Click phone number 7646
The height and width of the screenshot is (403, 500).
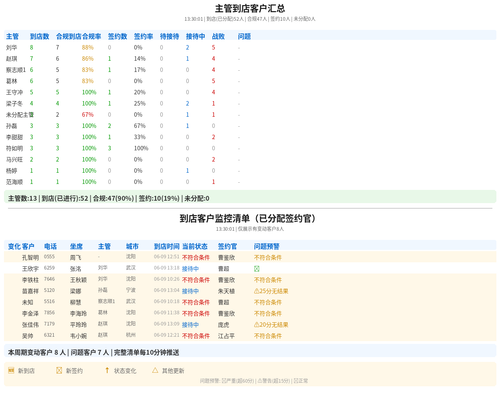click(x=49, y=279)
